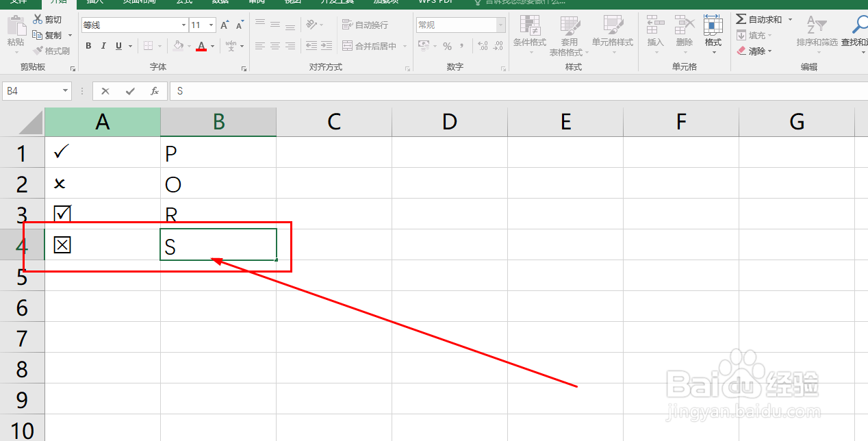Screen dimensions: 868x441
Task: Open the 清除 clear dropdown
Action: point(754,51)
